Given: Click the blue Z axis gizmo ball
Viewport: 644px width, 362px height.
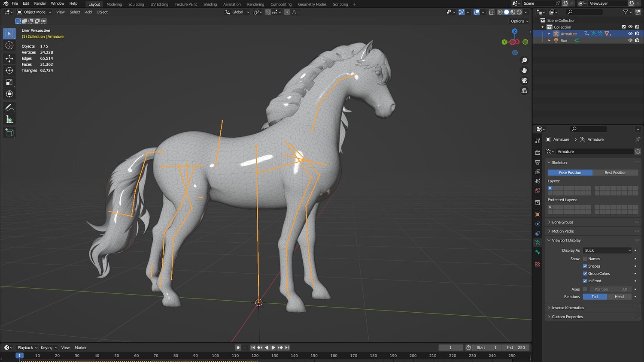Looking at the screenshot, I should [x=515, y=31].
